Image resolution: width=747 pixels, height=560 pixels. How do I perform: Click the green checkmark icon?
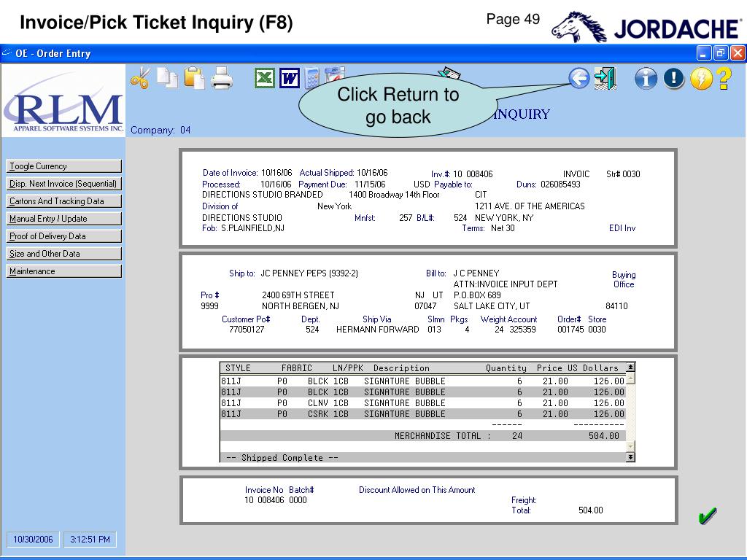[x=707, y=516]
